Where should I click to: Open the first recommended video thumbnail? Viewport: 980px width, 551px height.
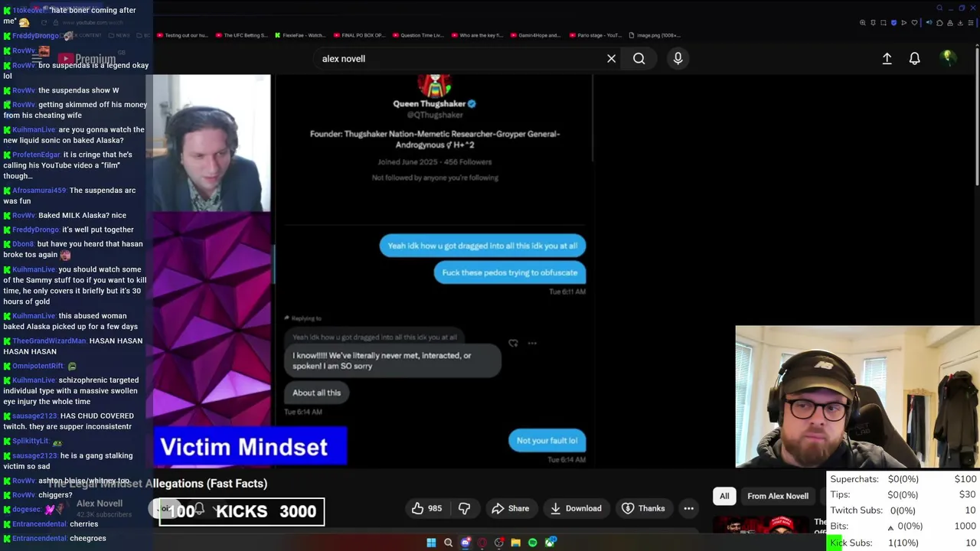point(761,527)
